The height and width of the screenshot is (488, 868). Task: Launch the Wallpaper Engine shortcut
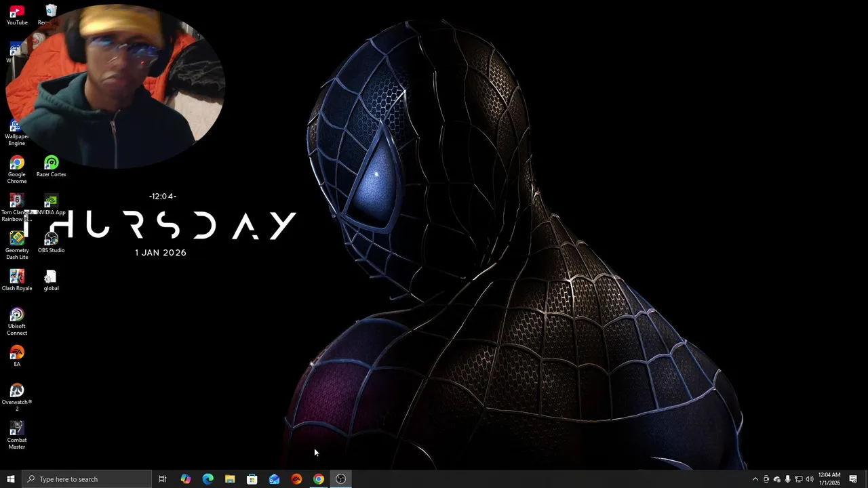(16, 133)
